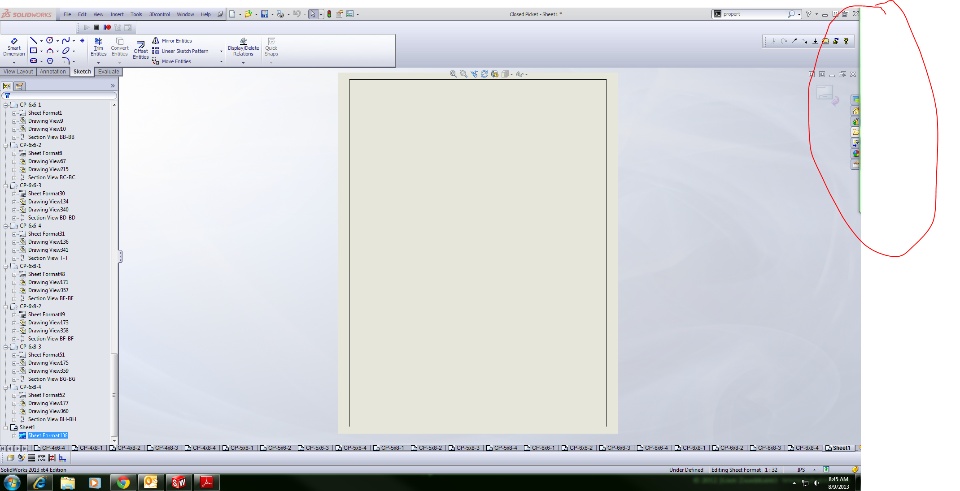
Task: Open the Window menu
Action: tap(185, 13)
